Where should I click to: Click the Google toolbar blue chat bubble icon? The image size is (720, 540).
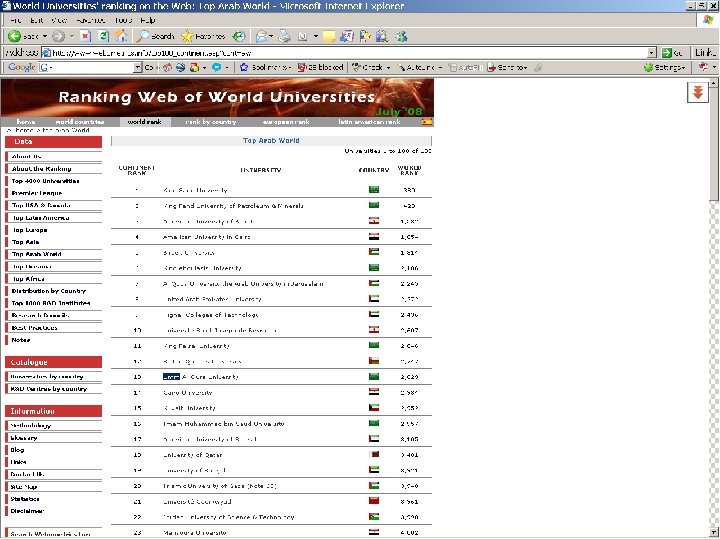(x=216, y=68)
